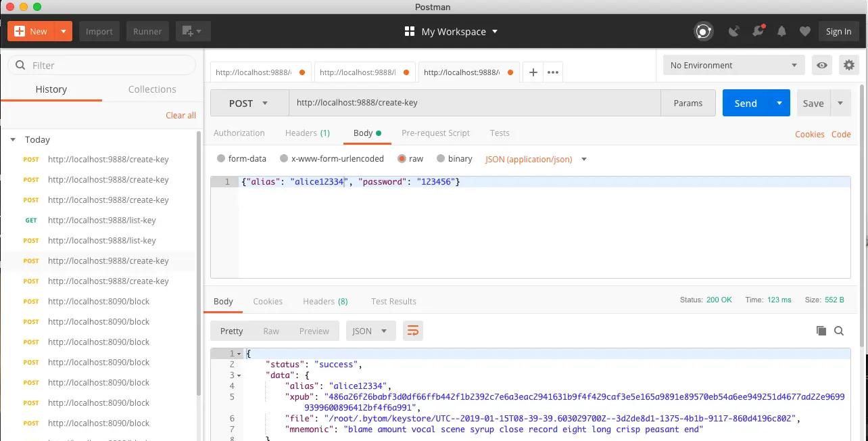
Task: Search the response with magnifier icon
Action: (839, 331)
